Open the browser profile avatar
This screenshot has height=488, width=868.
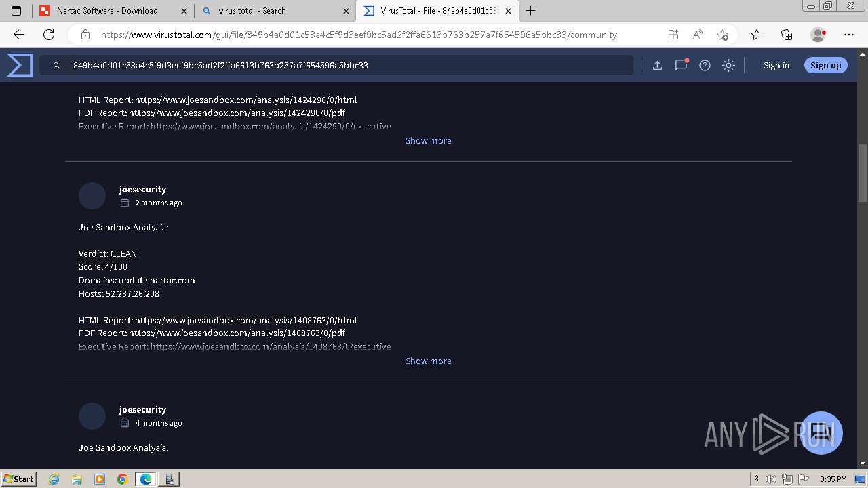(818, 35)
